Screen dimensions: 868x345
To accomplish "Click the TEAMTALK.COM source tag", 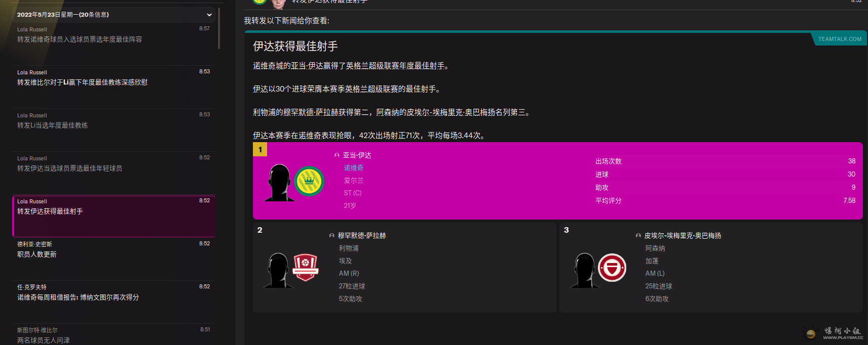I will [840, 39].
